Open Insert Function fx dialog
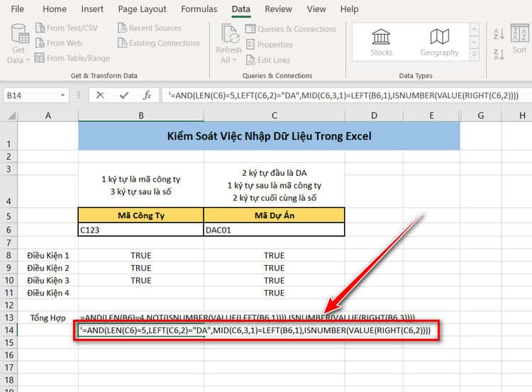Viewport: 532px width, 392px height. [x=147, y=95]
